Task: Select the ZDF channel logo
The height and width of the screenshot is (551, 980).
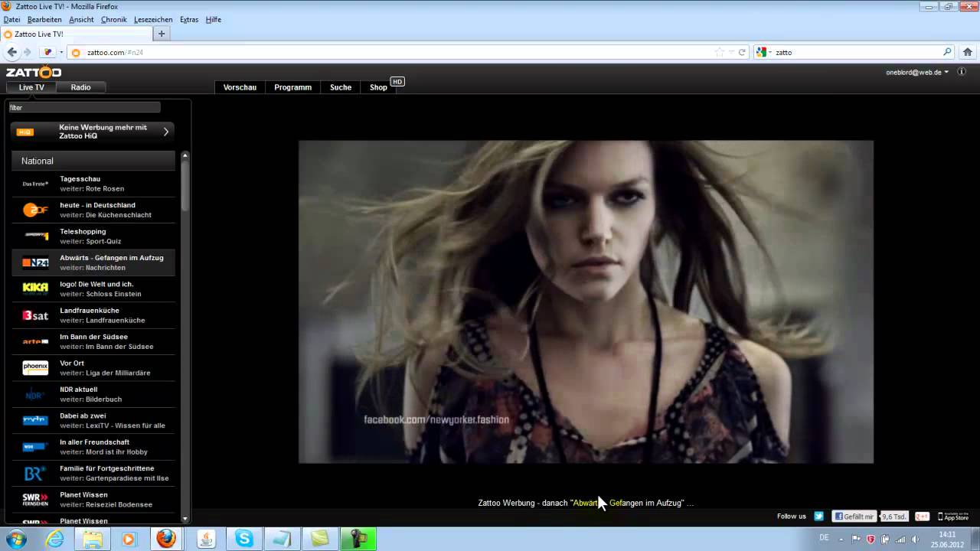Action: point(35,210)
